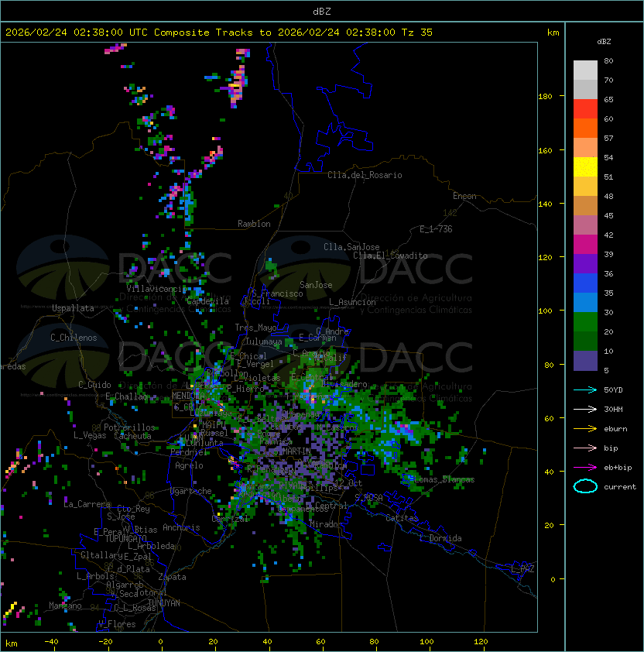The width and height of the screenshot is (644, 652).
Task: Select the purple 36-39 dBZ swatch
Action: [585, 264]
